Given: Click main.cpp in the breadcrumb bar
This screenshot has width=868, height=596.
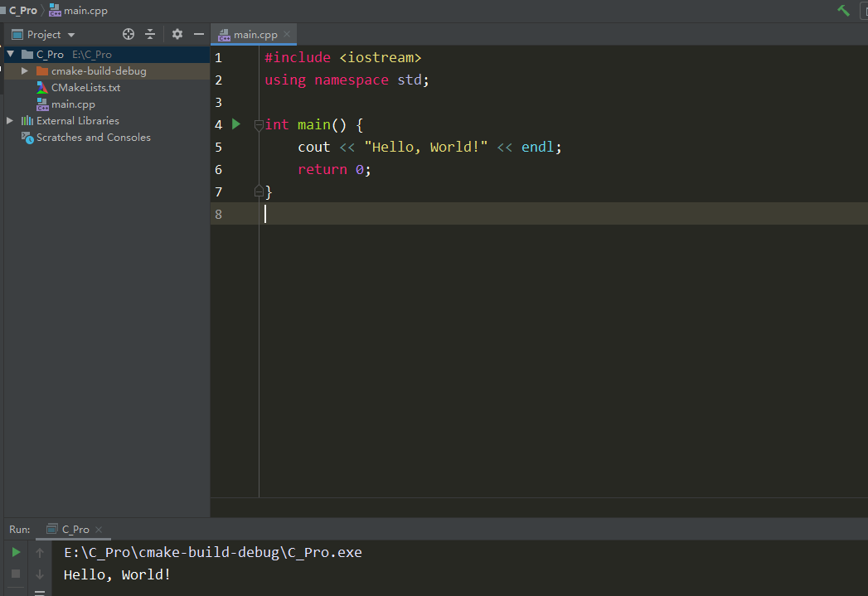Looking at the screenshot, I should click(85, 11).
